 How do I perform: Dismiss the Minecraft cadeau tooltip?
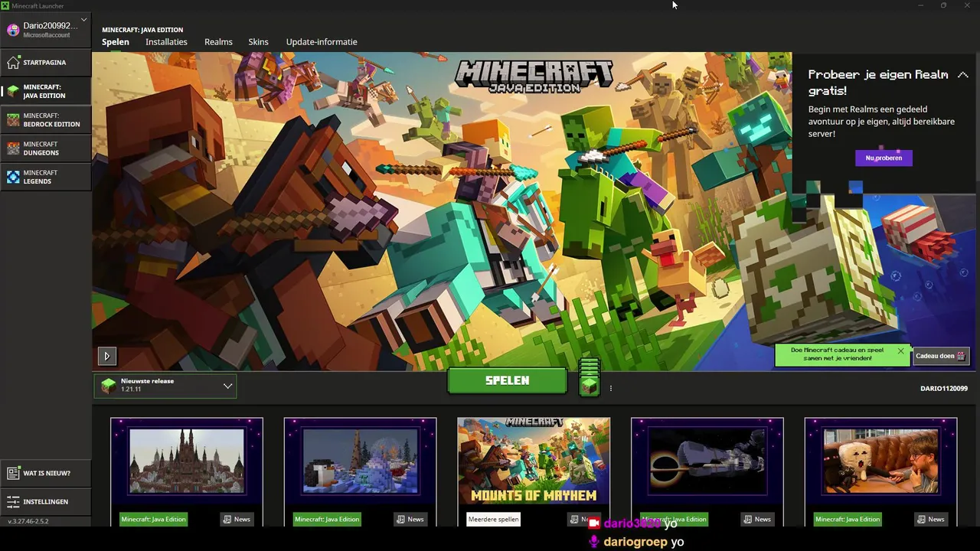pos(900,351)
